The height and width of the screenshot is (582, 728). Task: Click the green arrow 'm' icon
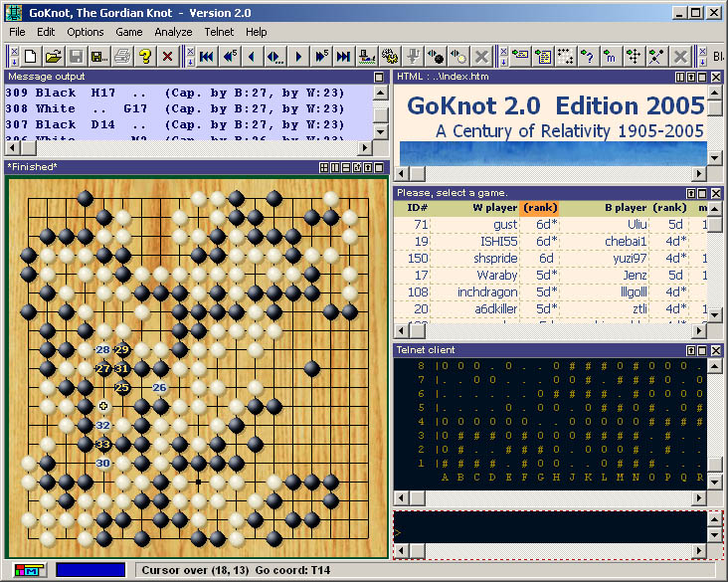(611, 57)
